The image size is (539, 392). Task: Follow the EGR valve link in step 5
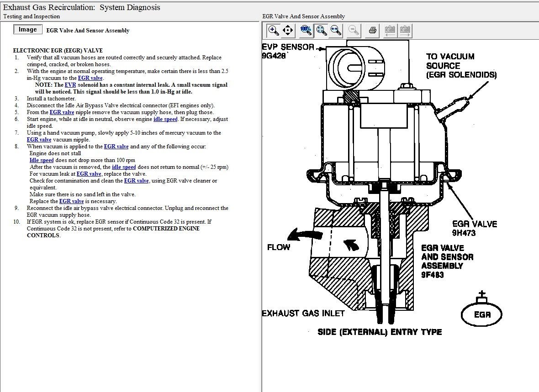[x=62, y=112]
